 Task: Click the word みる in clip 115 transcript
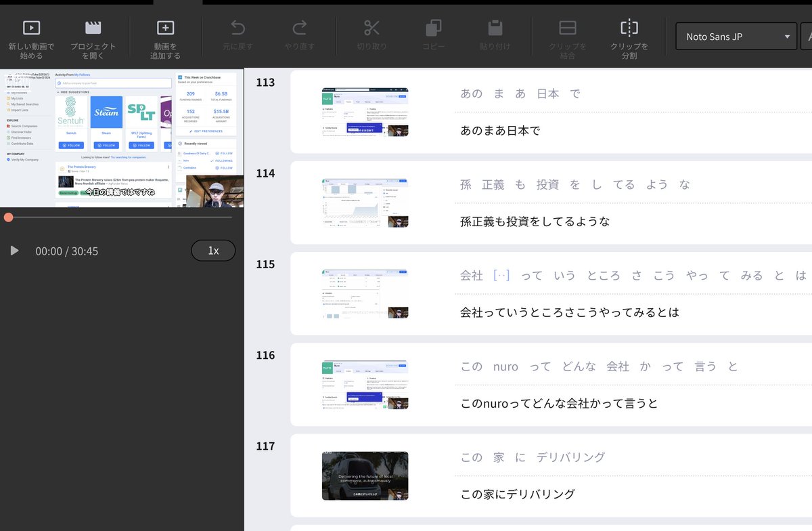tap(752, 275)
